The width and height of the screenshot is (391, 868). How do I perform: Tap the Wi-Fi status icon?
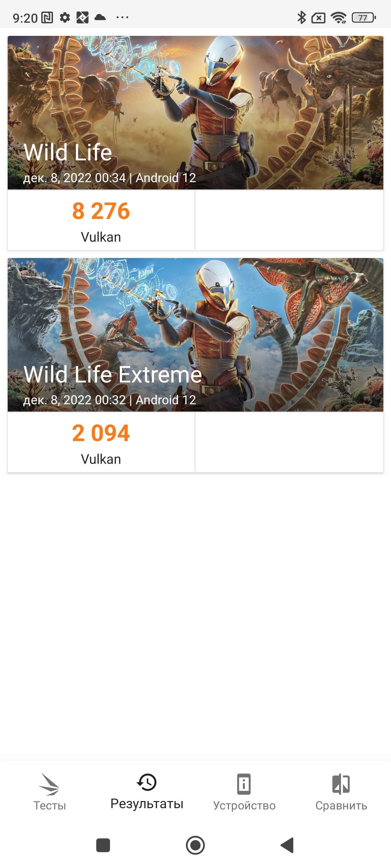click(338, 18)
